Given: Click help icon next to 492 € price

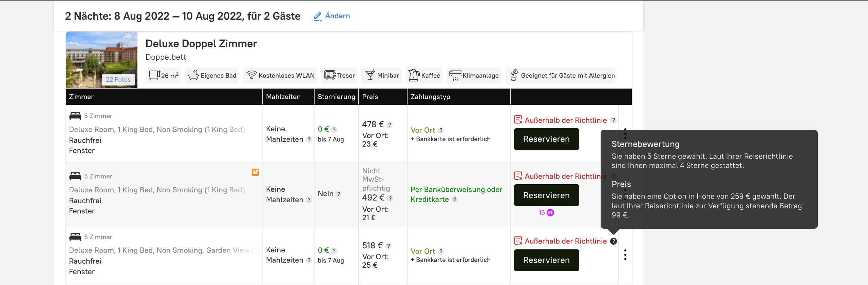Looking at the screenshot, I should [x=390, y=198].
